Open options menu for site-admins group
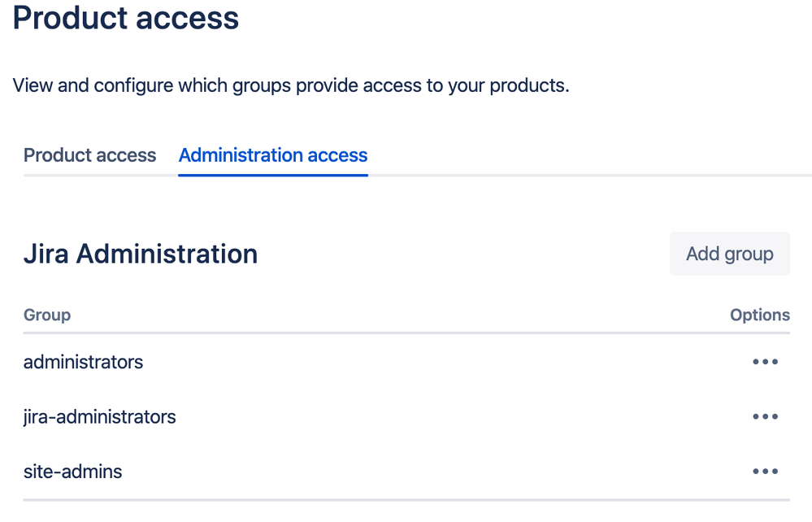This screenshot has width=812, height=522. pos(765,472)
